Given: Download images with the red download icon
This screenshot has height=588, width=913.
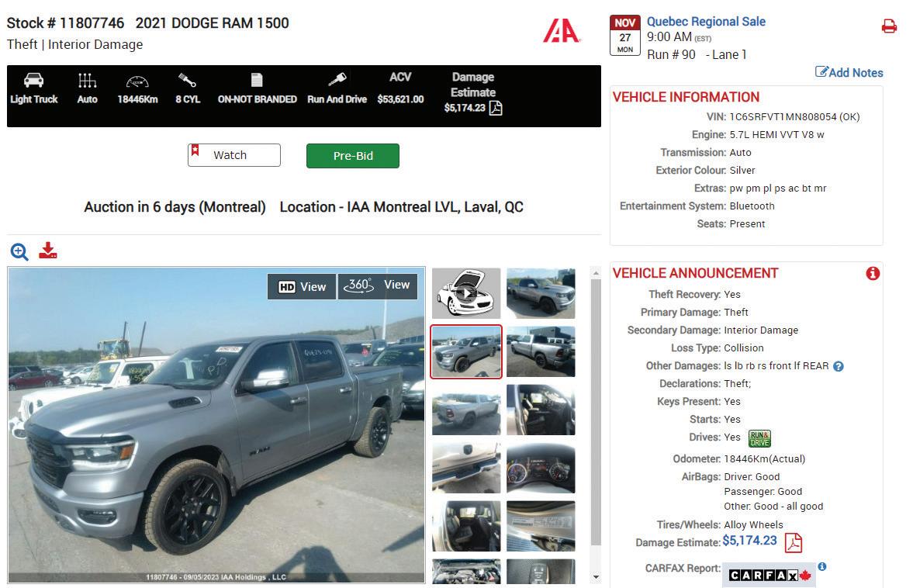Looking at the screenshot, I should 48,251.
